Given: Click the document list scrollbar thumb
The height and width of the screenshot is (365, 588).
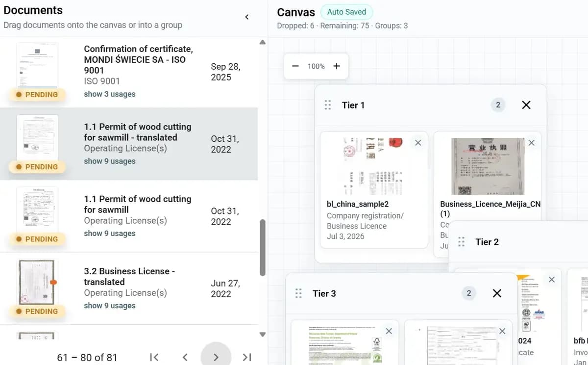Looking at the screenshot, I should pyautogui.click(x=262, y=248).
